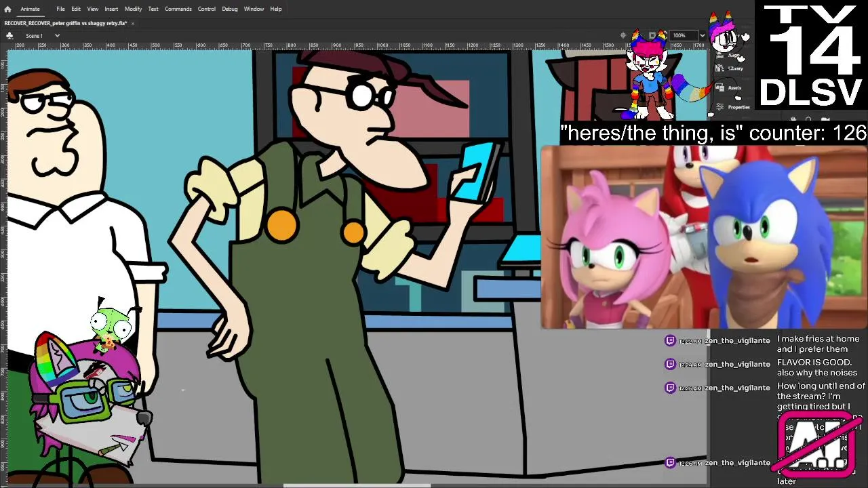Open the Debug menu
Image resolution: width=868 pixels, height=488 pixels.
(x=230, y=9)
